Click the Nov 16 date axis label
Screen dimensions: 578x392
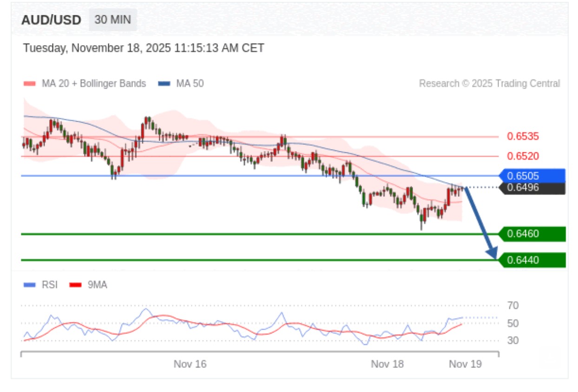[x=190, y=364]
